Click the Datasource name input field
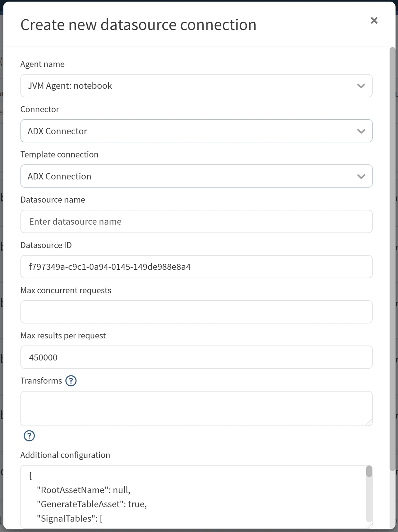 (x=196, y=222)
